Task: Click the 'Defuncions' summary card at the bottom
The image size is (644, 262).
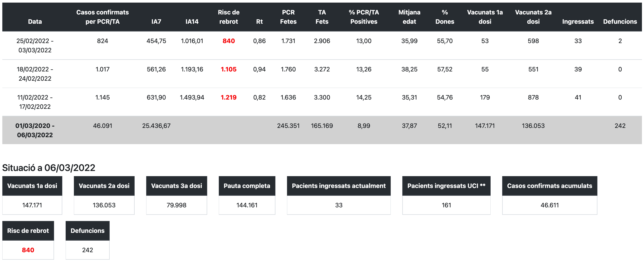Action: pos(88,240)
